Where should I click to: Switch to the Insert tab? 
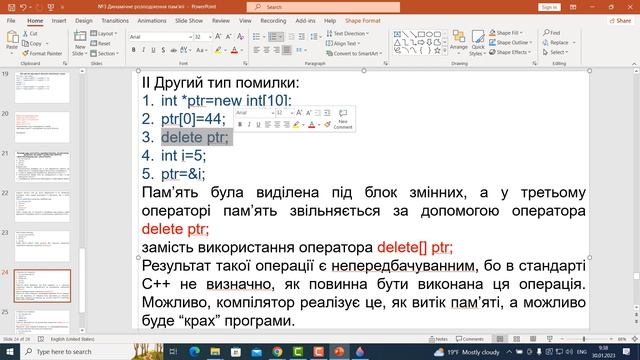(x=59, y=20)
